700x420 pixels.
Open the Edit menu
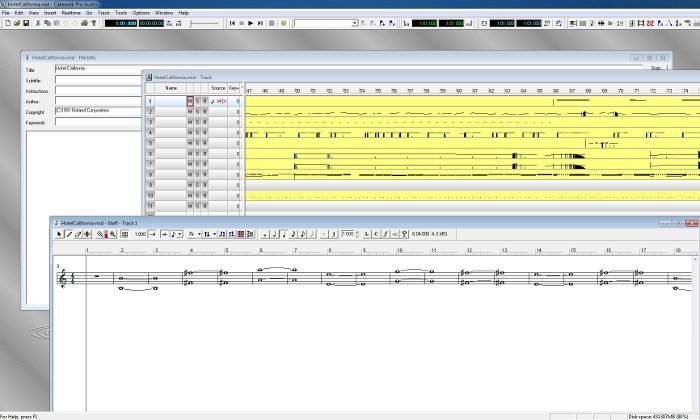point(19,13)
